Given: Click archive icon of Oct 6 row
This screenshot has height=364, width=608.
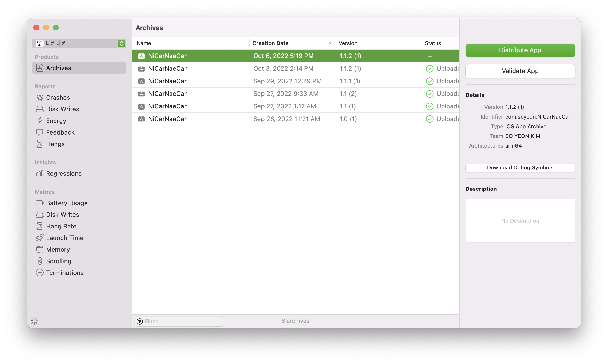Looking at the screenshot, I should (x=141, y=56).
